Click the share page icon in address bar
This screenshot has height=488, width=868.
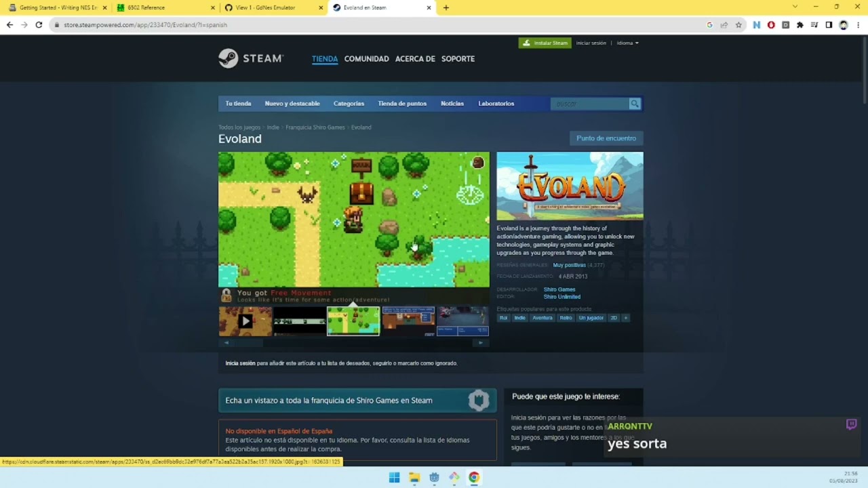724,25
